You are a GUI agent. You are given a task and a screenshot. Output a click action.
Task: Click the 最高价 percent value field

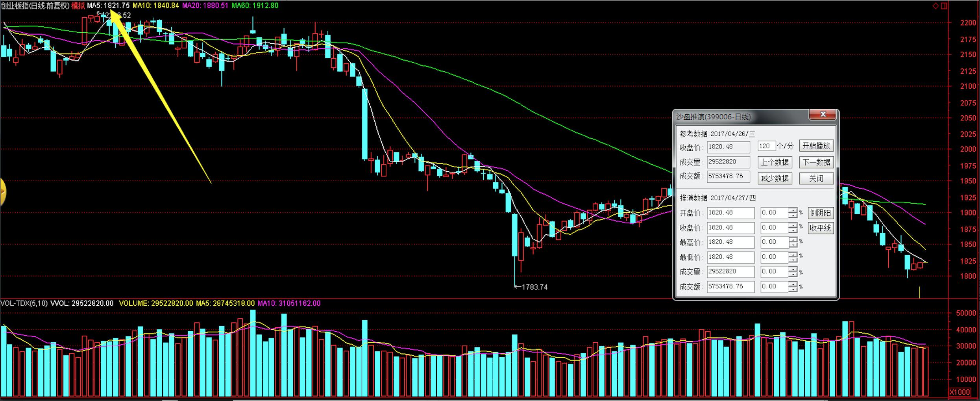pos(774,242)
